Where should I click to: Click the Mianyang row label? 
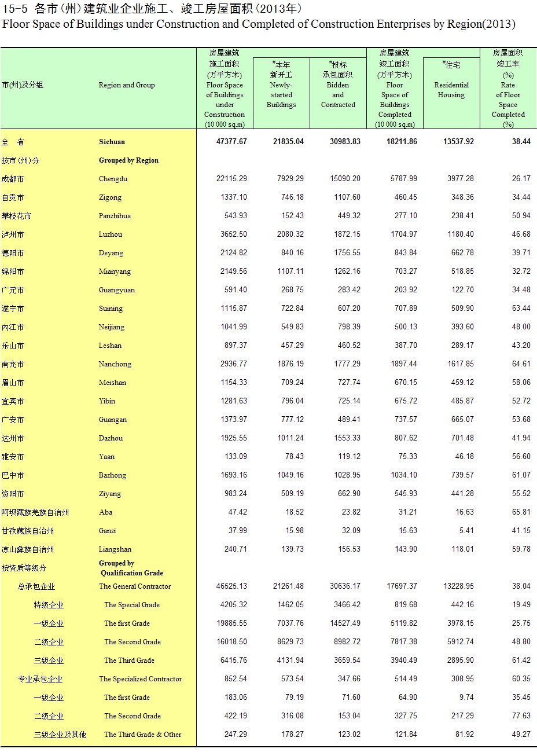(115, 271)
